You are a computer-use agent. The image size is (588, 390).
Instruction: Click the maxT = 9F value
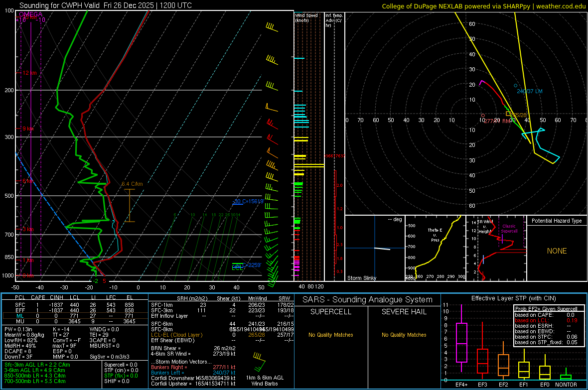(64, 346)
